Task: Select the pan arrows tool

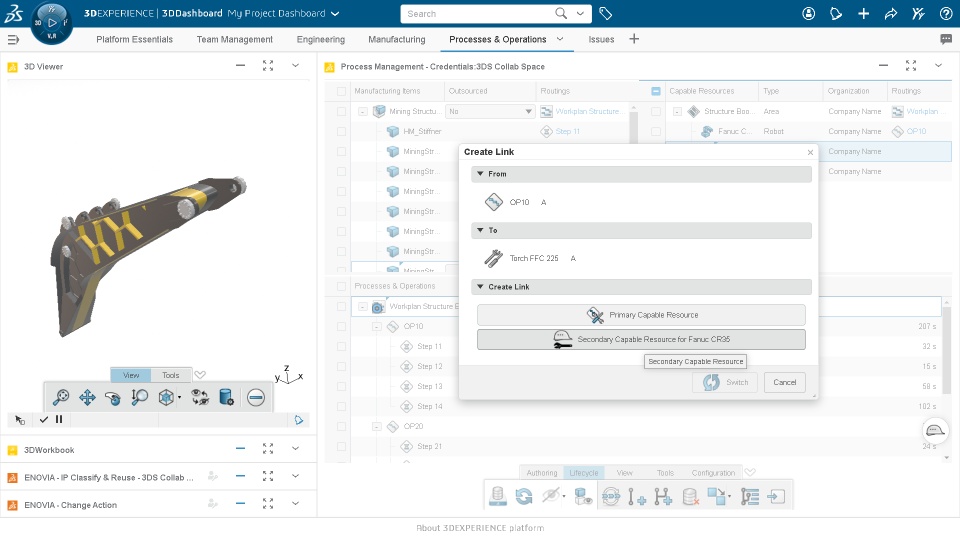Action: pyautogui.click(x=88, y=397)
